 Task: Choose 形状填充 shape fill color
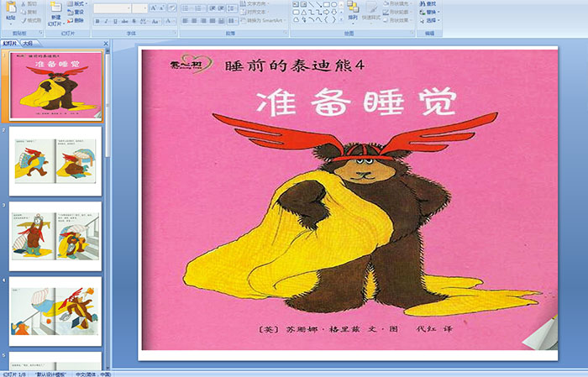click(x=397, y=3)
